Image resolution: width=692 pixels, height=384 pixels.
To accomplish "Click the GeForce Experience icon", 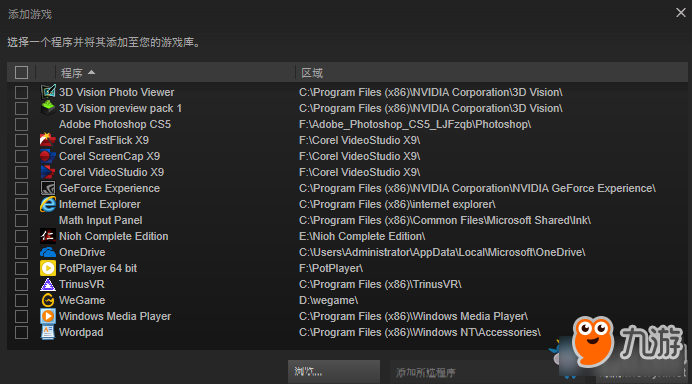I will (x=48, y=188).
